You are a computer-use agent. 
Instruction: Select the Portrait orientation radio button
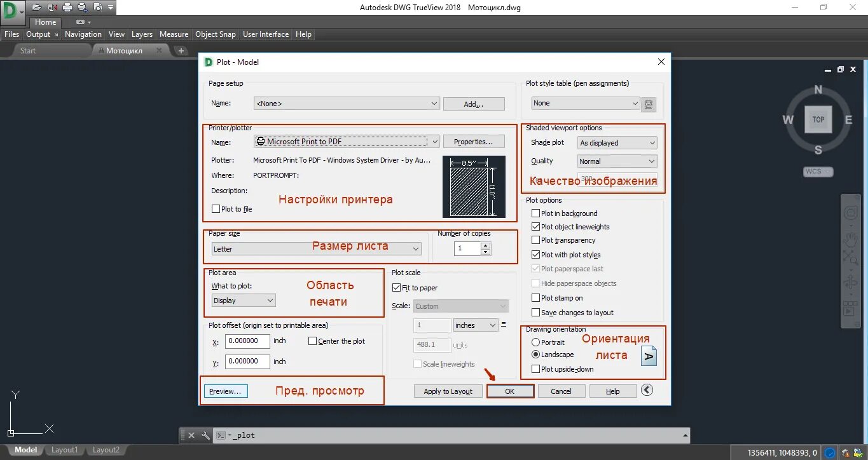point(535,342)
